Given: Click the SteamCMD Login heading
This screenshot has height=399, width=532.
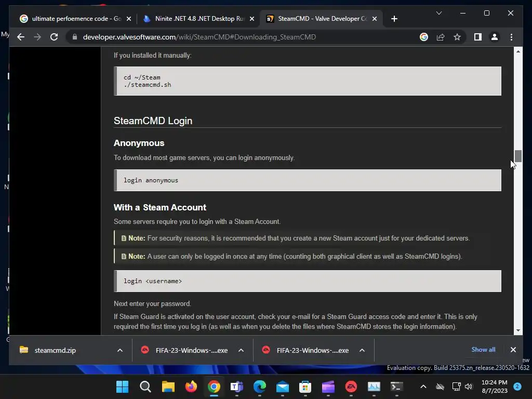Looking at the screenshot, I should coord(153,121).
